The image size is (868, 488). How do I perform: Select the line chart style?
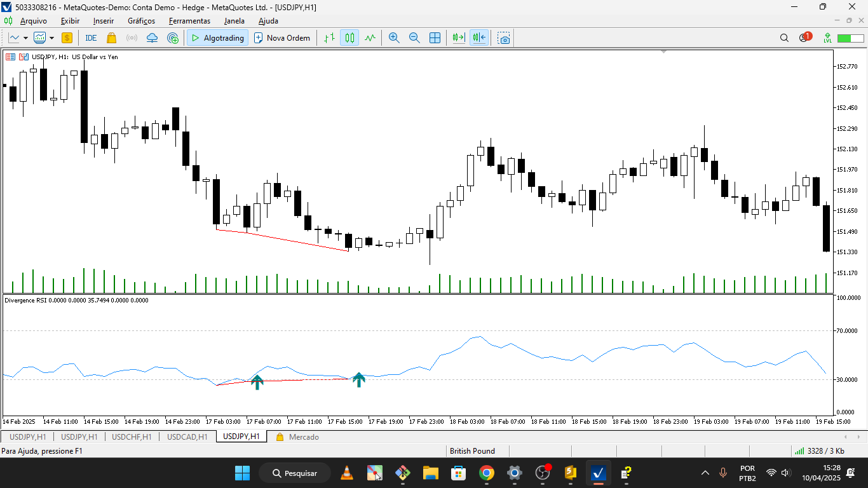pyautogui.click(x=370, y=37)
